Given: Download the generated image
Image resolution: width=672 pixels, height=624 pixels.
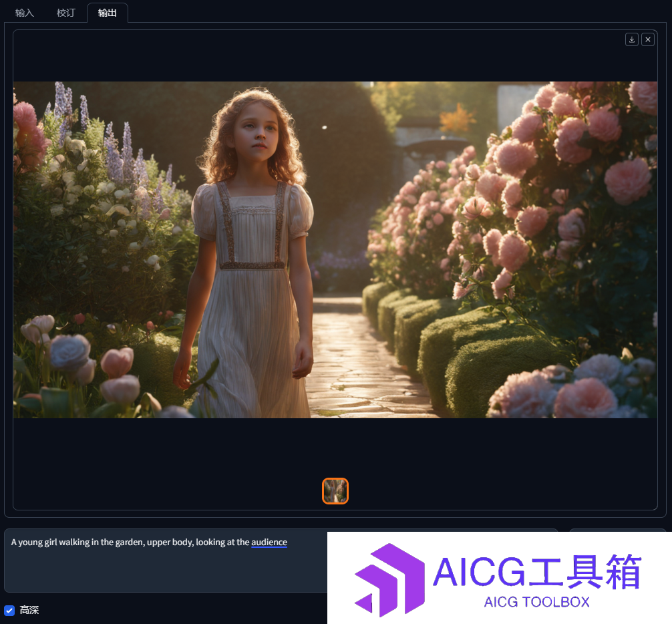Looking at the screenshot, I should pyautogui.click(x=632, y=39).
